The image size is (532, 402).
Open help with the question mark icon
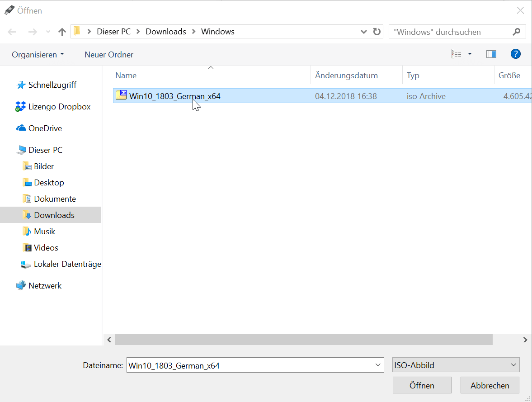[515, 54]
